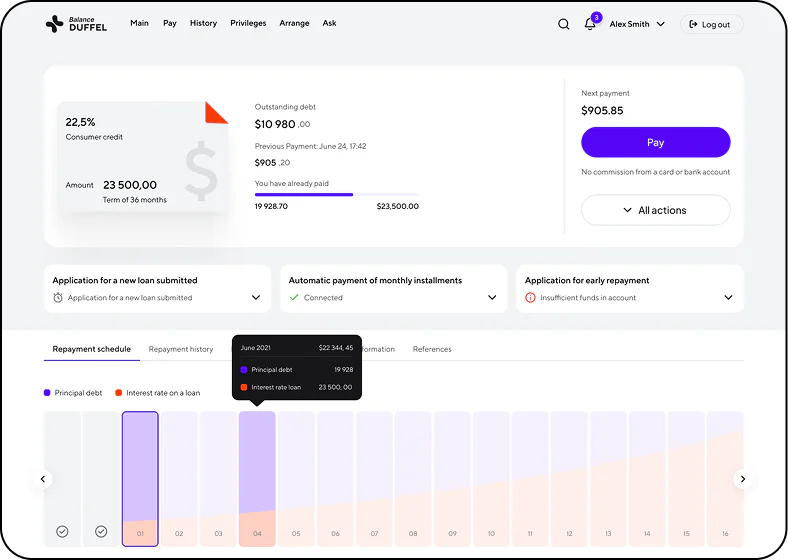This screenshot has height=560, width=788.
Task: Open search with magnifier icon
Action: [x=563, y=24]
